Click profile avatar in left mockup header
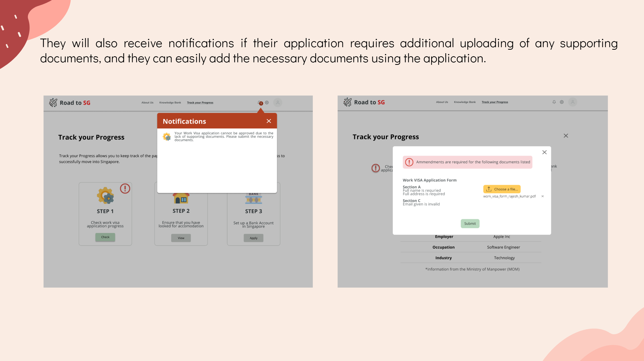Viewport: 644px width, 361px height. click(278, 102)
